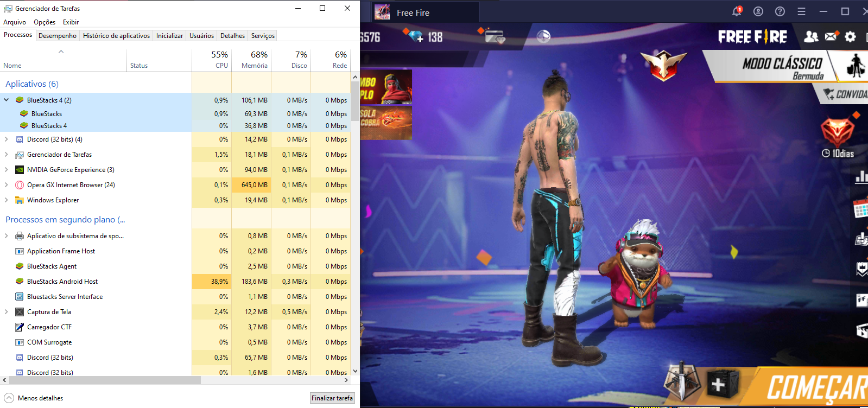Open the calendar events icon on right edge
The width and height of the screenshot is (868, 408).
coord(861,208)
